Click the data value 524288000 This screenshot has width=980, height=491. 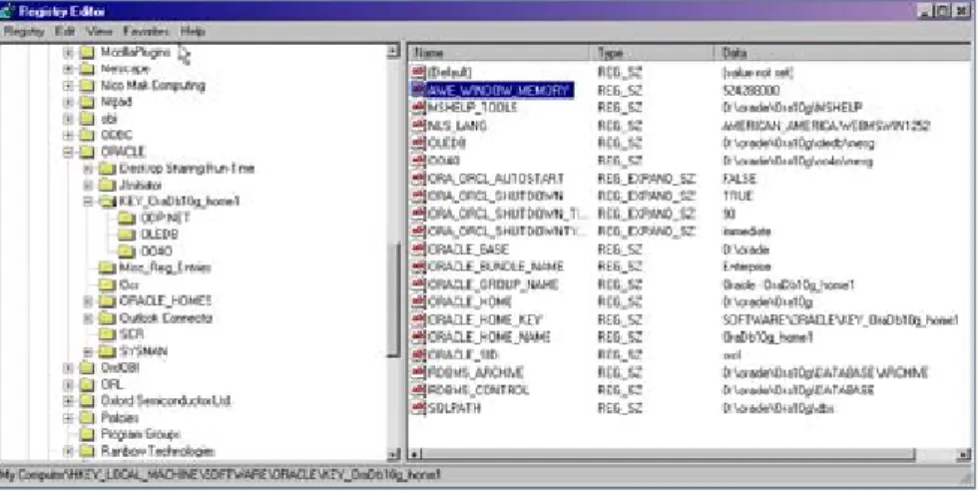[750, 91]
